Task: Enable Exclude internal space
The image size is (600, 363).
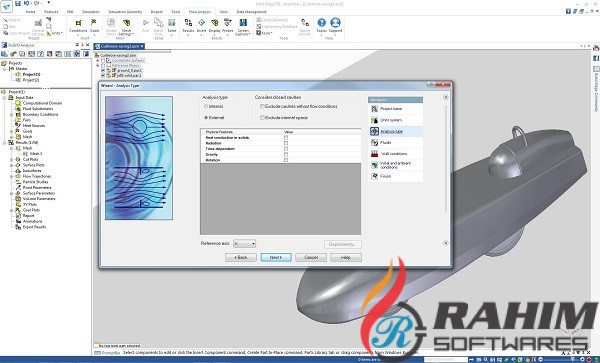Action: [x=262, y=118]
